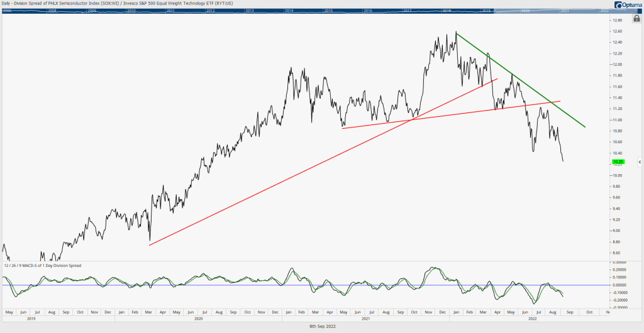Click the green 10.25 current price label
Screen dimensions: 644x333
click(618, 162)
